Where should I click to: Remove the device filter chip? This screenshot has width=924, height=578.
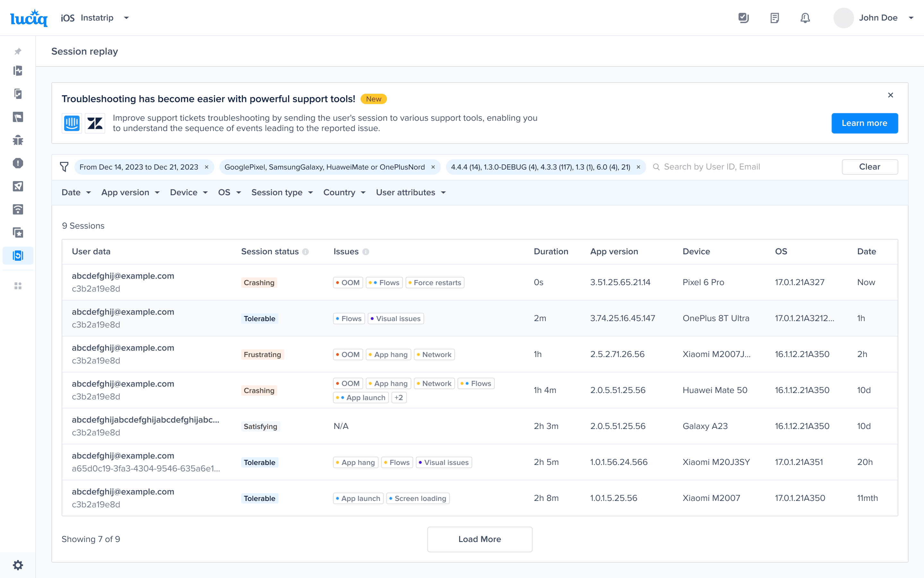coord(433,167)
